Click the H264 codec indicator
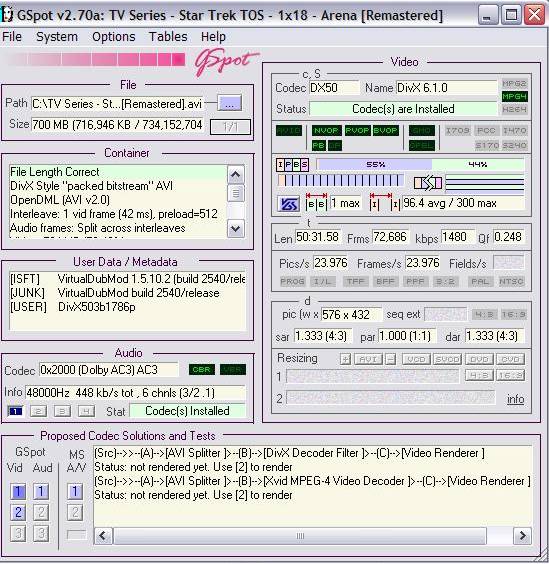Viewport: 549px width, 564px height. [514, 109]
